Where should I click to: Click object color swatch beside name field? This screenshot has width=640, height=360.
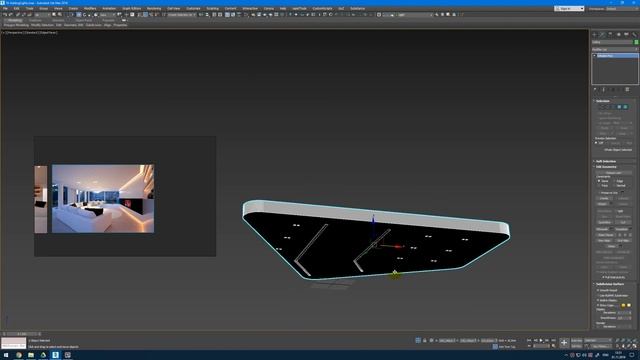click(636, 42)
